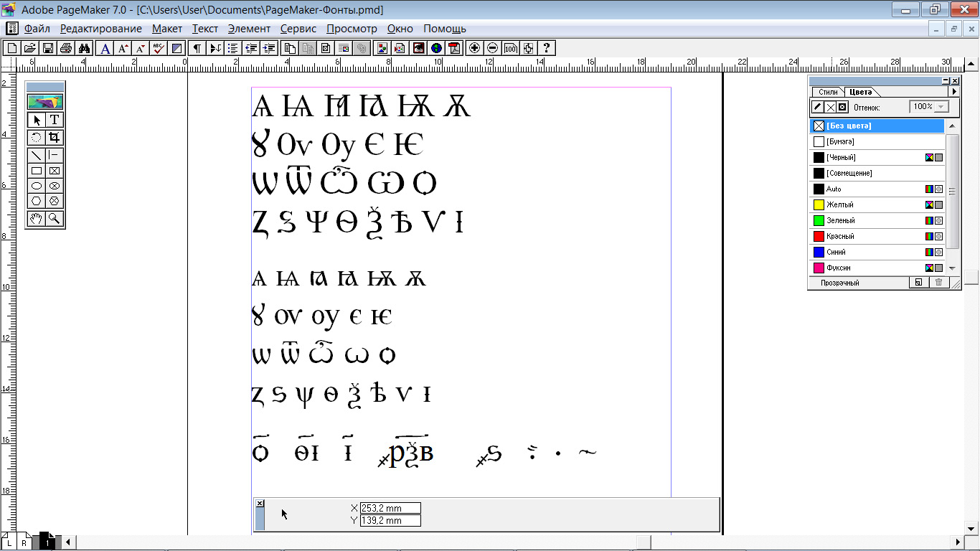The height and width of the screenshot is (551, 980).
Task: Click the Paragraph Specs pilcrow icon
Action: [x=197, y=48]
